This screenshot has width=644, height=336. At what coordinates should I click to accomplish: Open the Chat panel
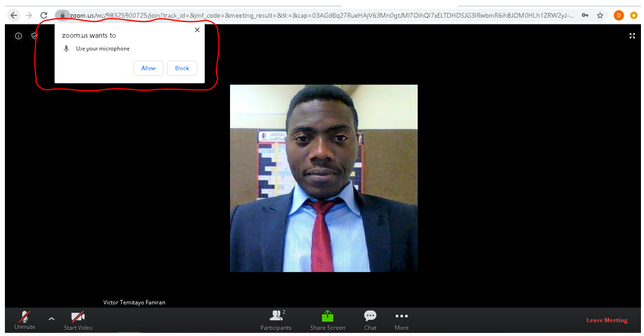[370, 316]
